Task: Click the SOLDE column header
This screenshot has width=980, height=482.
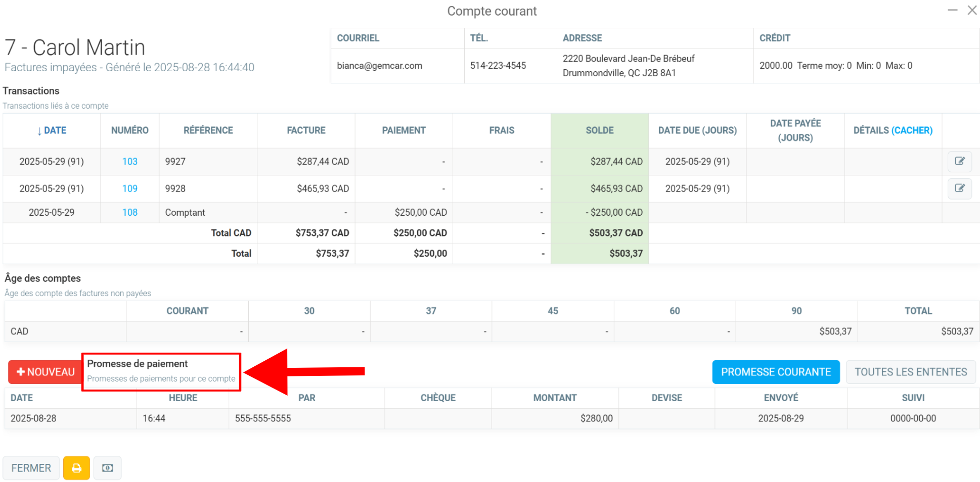Action: pos(600,130)
